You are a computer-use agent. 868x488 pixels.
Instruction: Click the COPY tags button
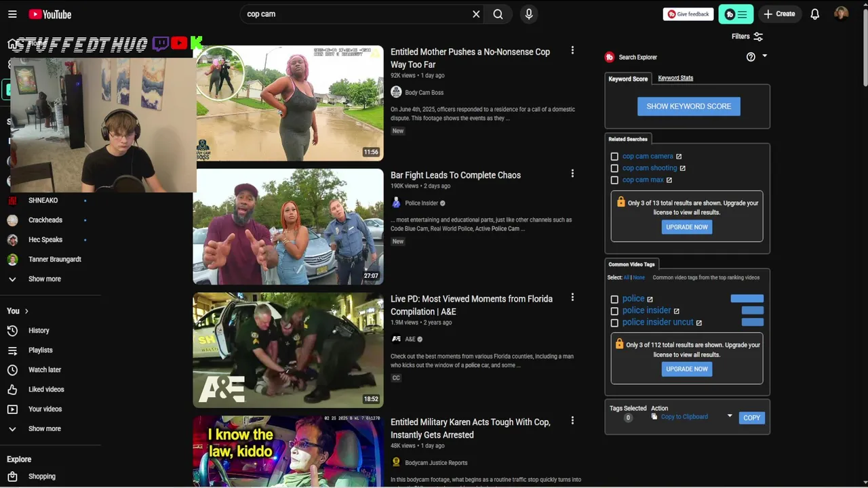pyautogui.click(x=751, y=418)
